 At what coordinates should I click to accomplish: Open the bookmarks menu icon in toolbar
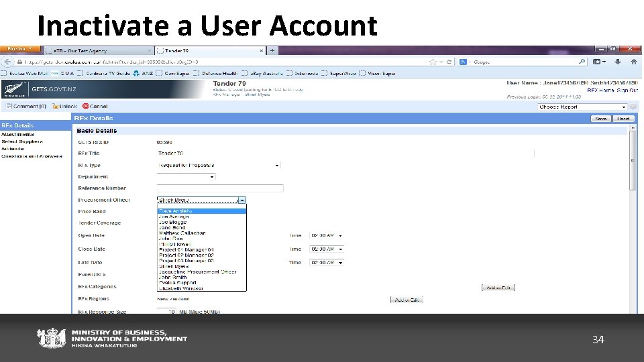click(x=599, y=62)
